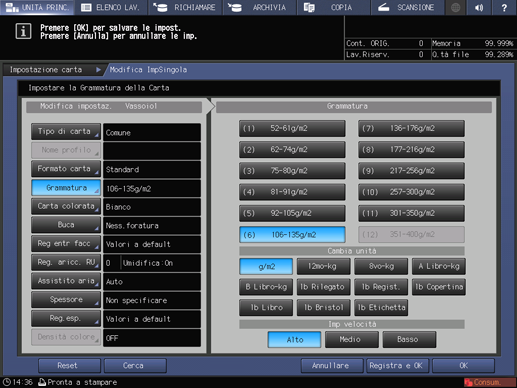Click the speaker sound icon
Viewport: 517px width, 388px height.
click(x=479, y=7)
